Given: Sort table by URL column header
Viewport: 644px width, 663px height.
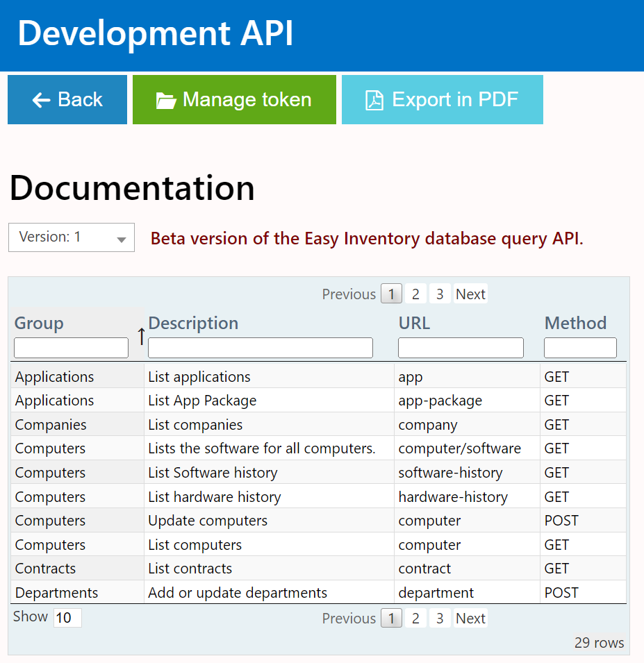Looking at the screenshot, I should [414, 323].
